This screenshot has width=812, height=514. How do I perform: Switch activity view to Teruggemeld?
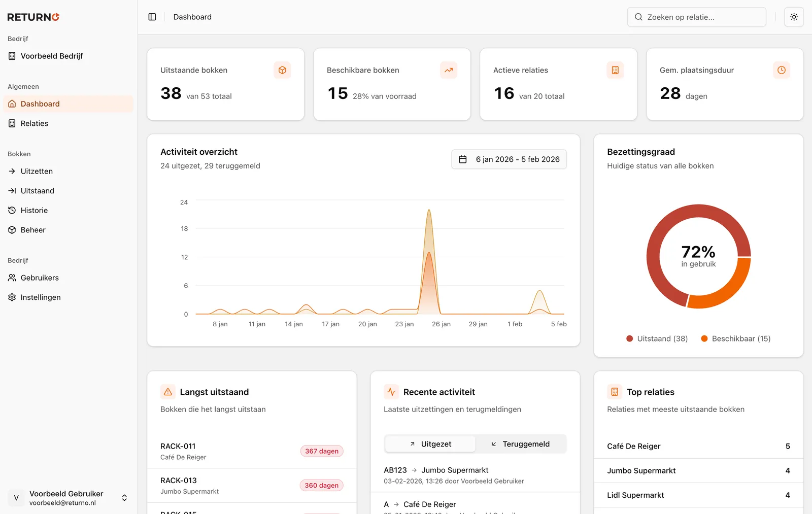pos(521,443)
